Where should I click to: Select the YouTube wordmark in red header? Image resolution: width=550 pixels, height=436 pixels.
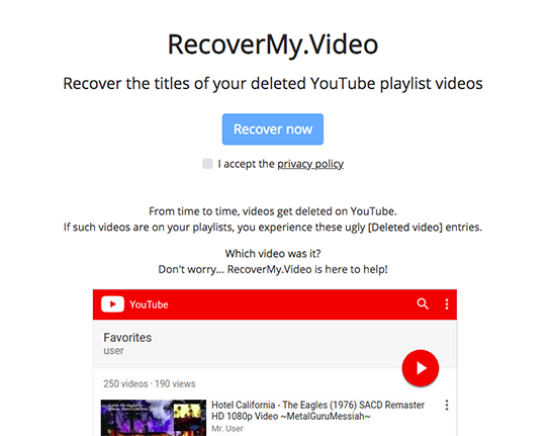149,304
